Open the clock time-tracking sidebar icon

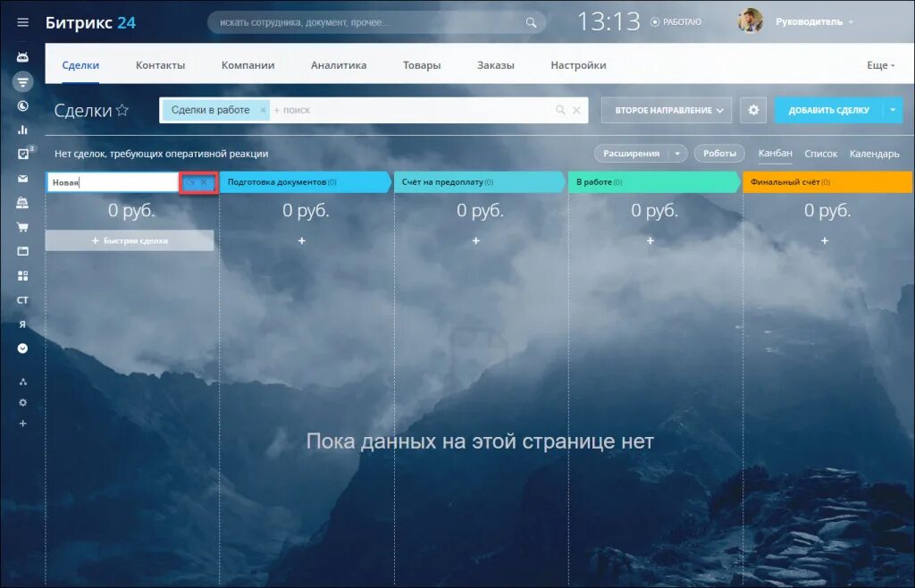22,106
